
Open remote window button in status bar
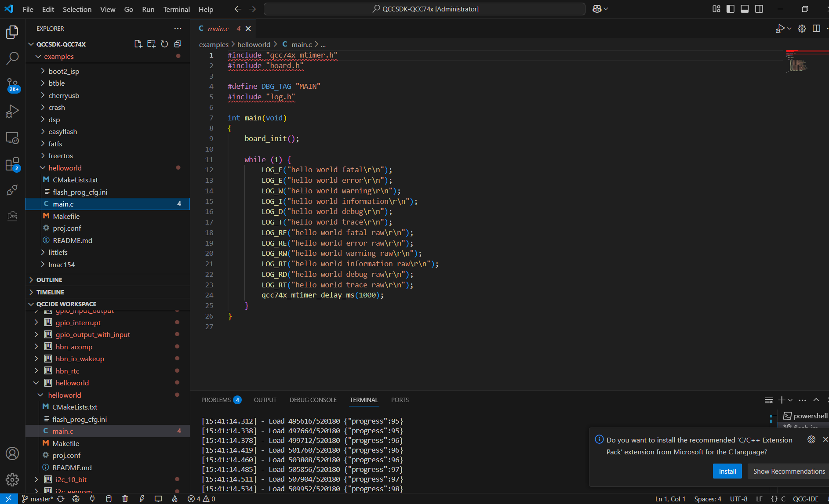pyautogui.click(x=9, y=499)
